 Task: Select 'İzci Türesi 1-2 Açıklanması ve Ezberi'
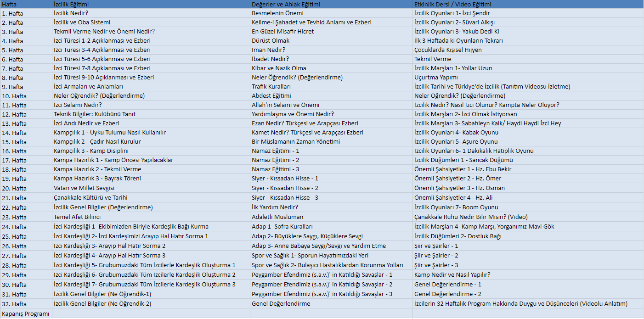(151, 41)
